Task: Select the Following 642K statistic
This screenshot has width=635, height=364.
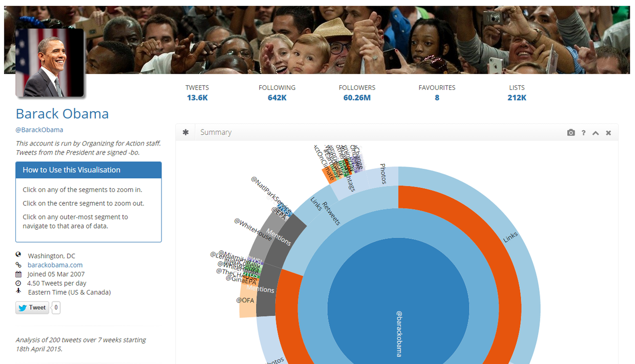Action: coord(277,93)
